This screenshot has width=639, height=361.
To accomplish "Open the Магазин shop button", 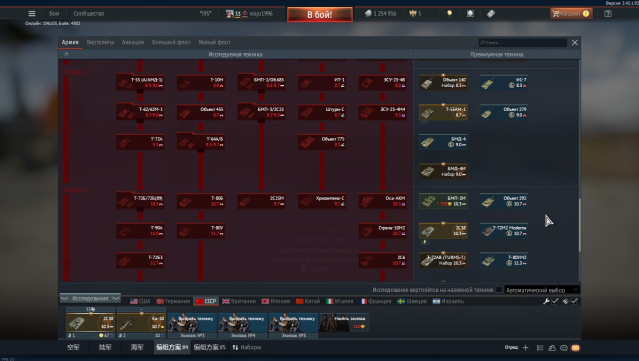I will click(571, 13).
